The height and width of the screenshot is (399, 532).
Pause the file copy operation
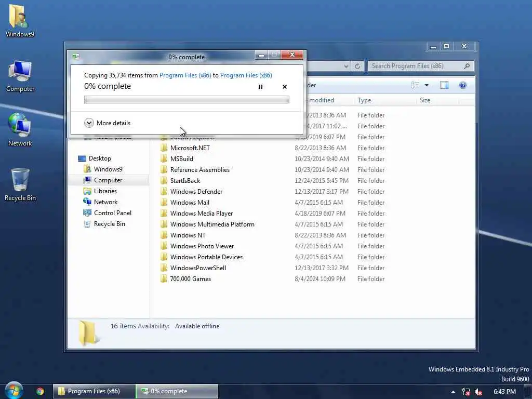[260, 87]
